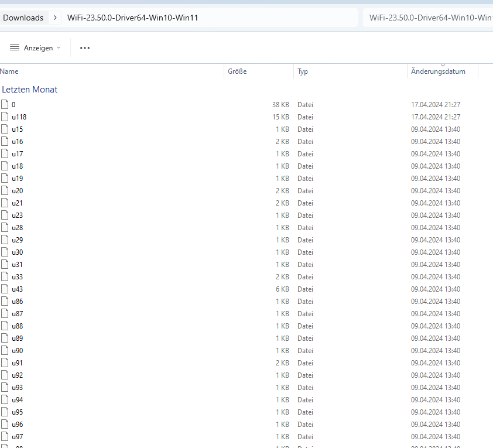Select the file icon of u23
This screenshot has width=493, height=448.
5,215
